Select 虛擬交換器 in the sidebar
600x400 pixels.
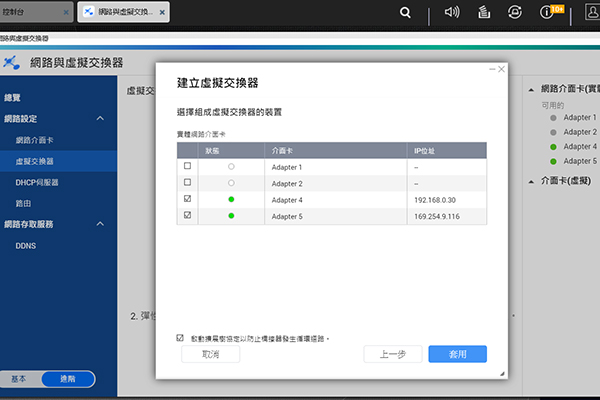click(x=59, y=161)
